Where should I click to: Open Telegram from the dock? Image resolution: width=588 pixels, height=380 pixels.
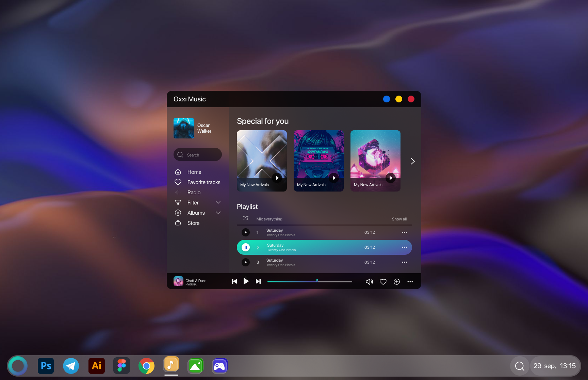[x=71, y=366]
